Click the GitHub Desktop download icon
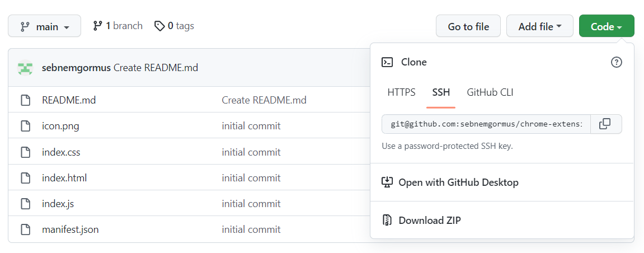 387,182
